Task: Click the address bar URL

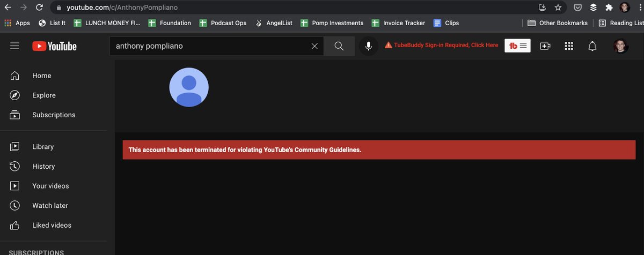Action: [x=122, y=8]
